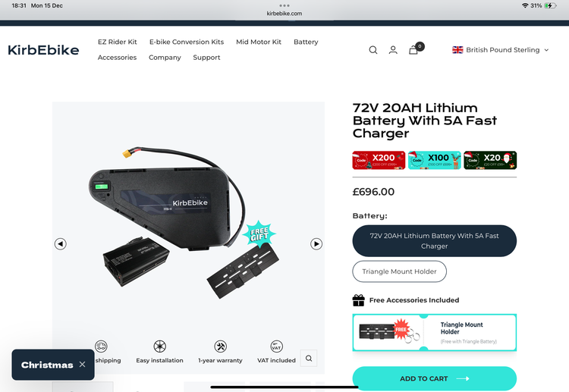
Task: Select Triangle Mount Holder variant option
Action: coord(400,271)
